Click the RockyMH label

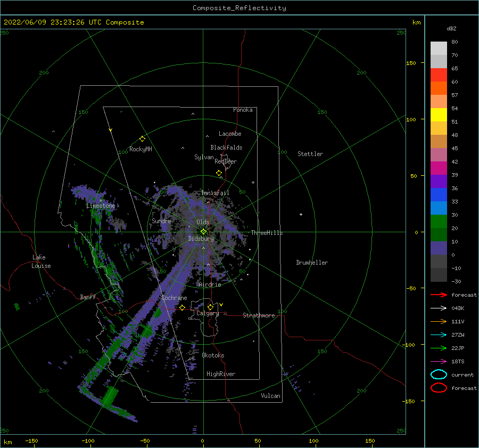[141, 149]
